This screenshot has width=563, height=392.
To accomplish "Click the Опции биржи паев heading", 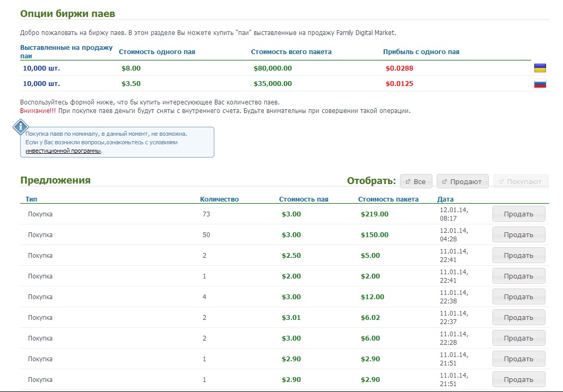I will click(x=67, y=14).
